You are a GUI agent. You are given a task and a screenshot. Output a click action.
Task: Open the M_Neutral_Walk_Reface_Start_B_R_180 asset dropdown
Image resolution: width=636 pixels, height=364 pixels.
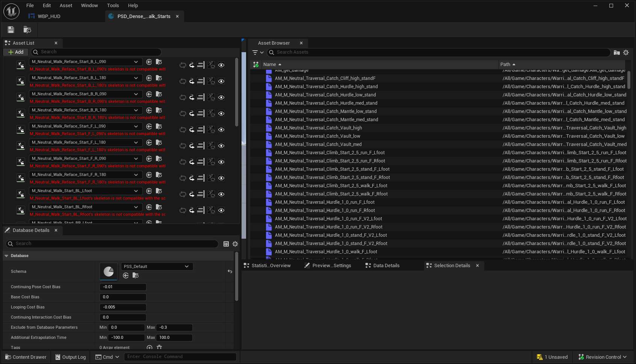[86, 110]
